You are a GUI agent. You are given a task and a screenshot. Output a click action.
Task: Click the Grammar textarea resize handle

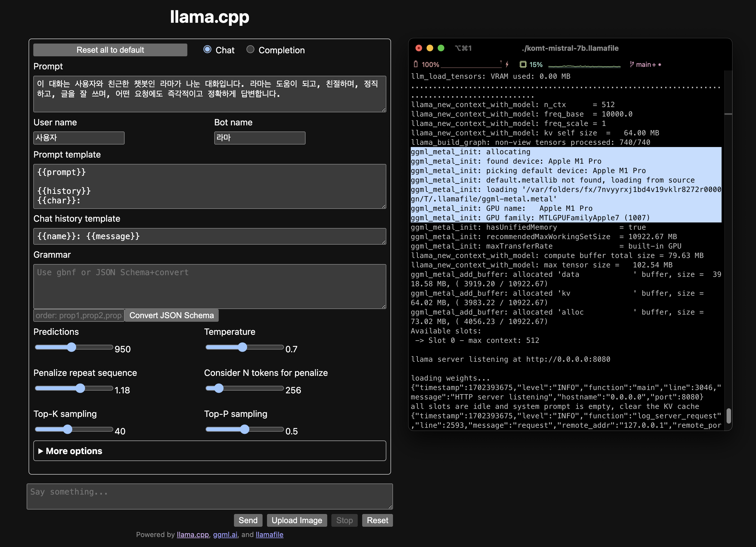click(384, 306)
